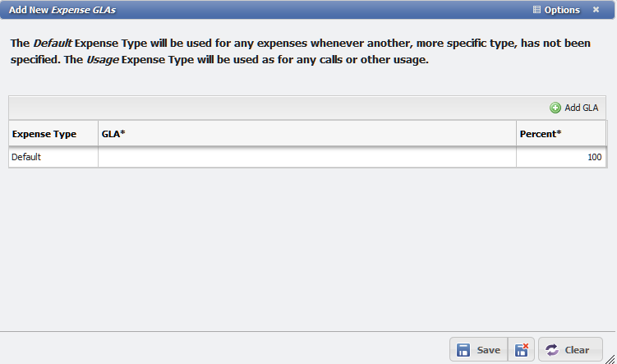
Task: Click the list icon beside Options
Action: pyautogui.click(x=536, y=10)
